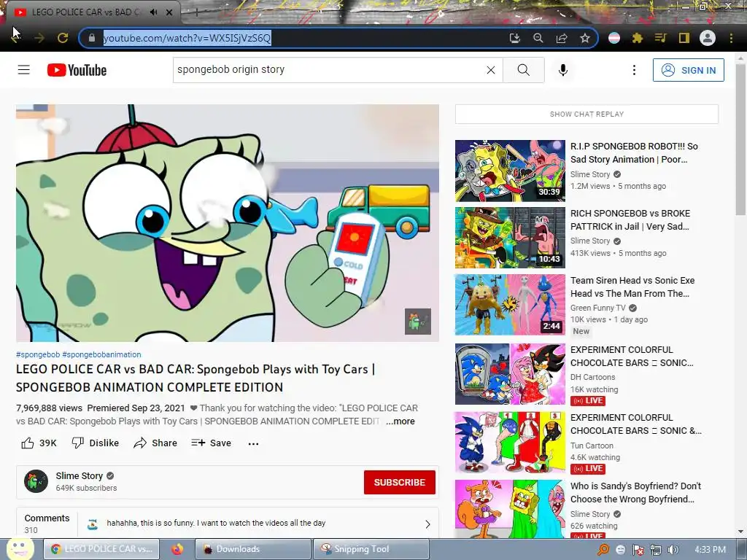Toggle the Chrome side panel icon
The height and width of the screenshot is (560, 747).
(x=684, y=38)
